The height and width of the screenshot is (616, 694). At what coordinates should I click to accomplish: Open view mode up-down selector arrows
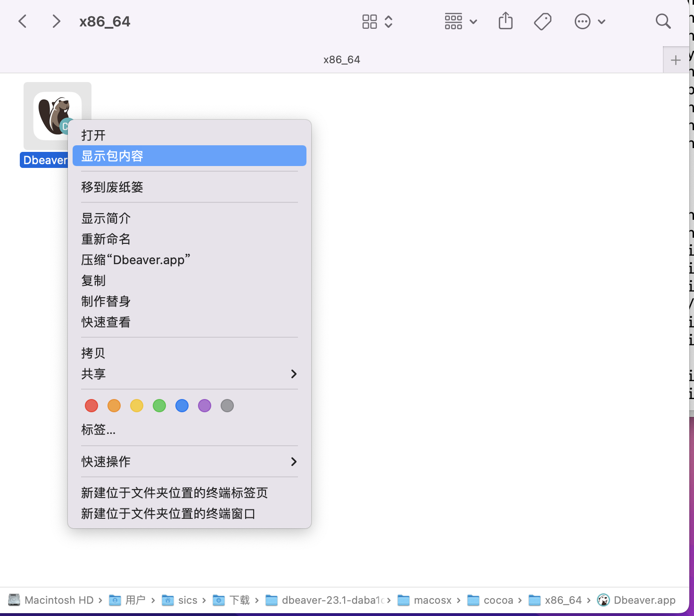[388, 21]
